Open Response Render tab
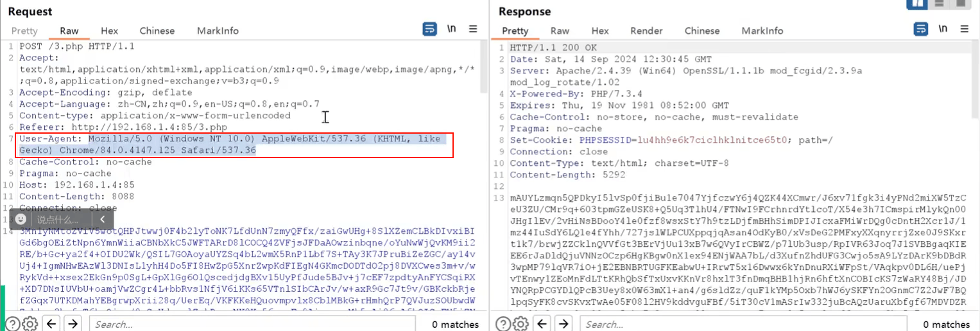This screenshot has height=331, width=980. (x=646, y=31)
